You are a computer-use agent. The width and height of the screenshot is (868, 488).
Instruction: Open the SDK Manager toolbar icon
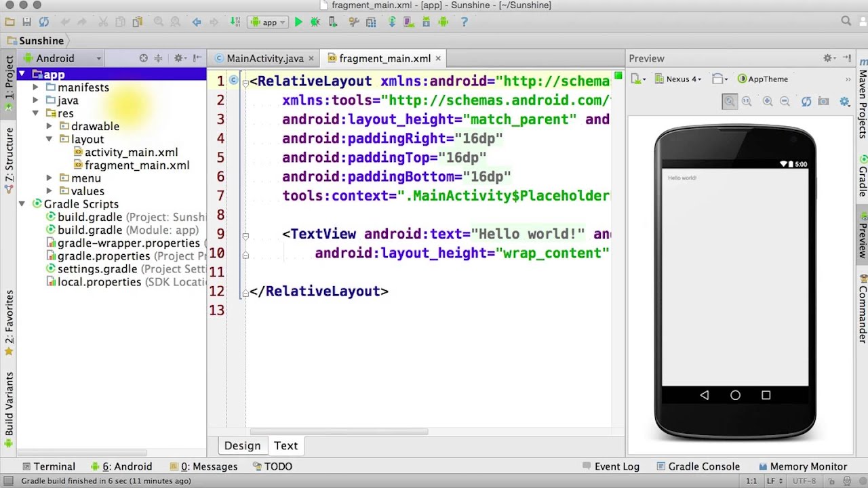pyautogui.click(x=427, y=22)
